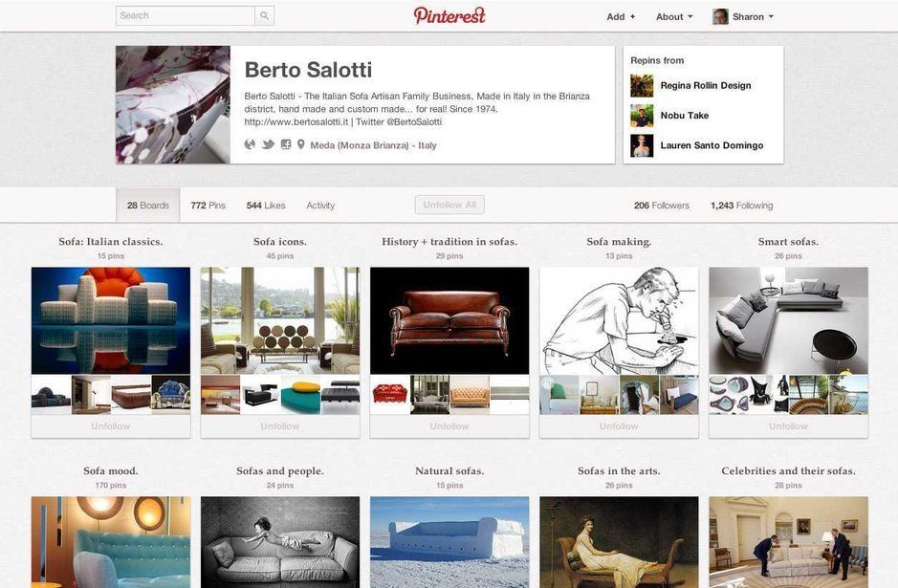Switch to the 772 Pins tab
Image resolution: width=898 pixels, height=588 pixels.
pyautogui.click(x=208, y=205)
